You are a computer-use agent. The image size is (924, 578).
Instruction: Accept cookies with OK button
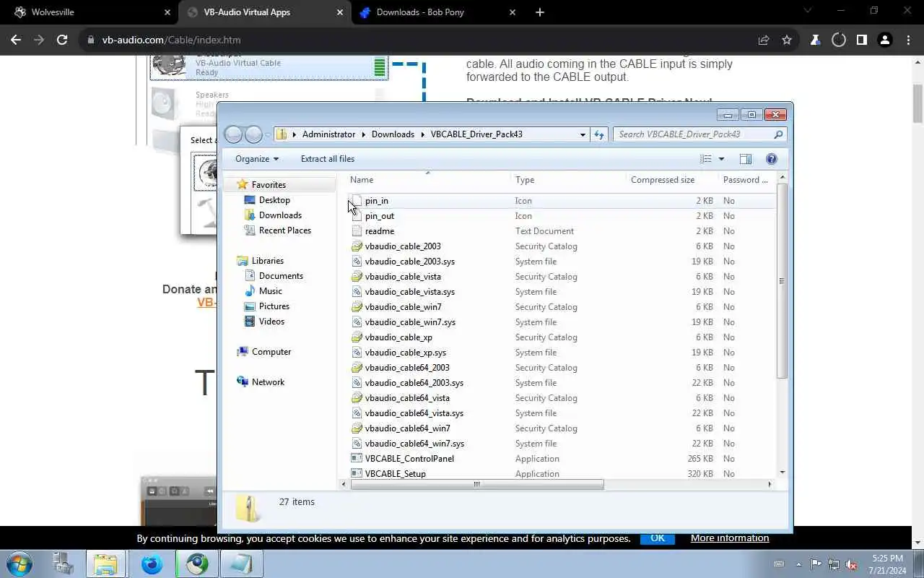pyautogui.click(x=658, y=538)
